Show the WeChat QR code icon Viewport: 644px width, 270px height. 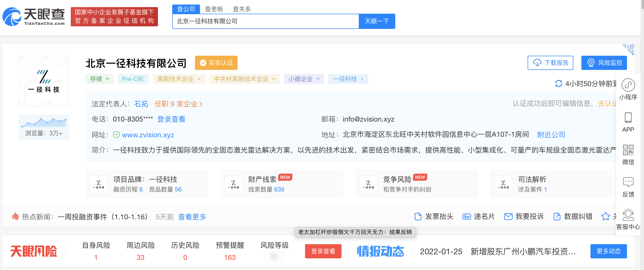(x=628, y=150)
